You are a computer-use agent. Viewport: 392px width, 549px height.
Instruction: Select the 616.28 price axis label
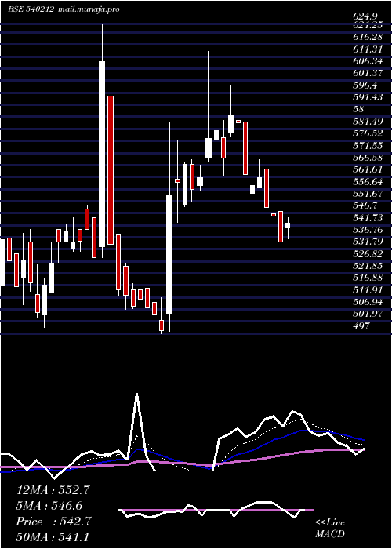(368, 37)
